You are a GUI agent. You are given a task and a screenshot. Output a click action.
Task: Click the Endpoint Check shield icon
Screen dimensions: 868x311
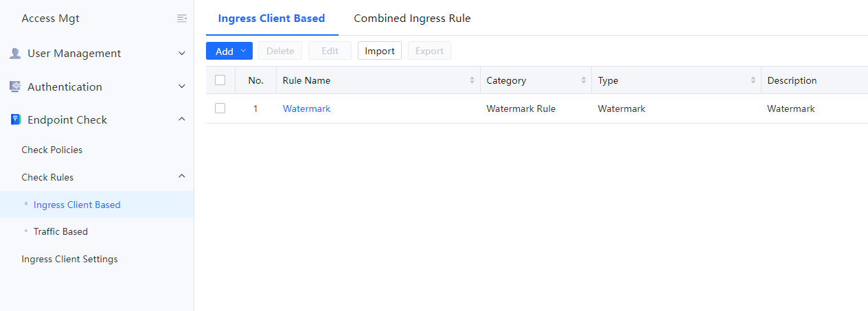15,119
